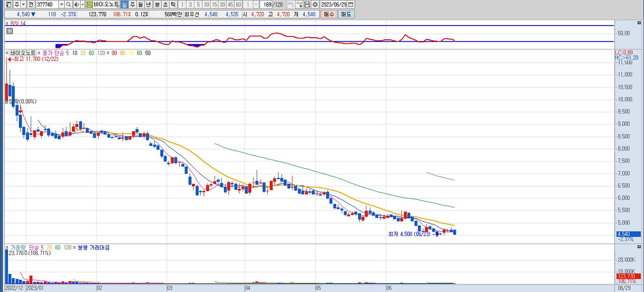Toggle the RSI 14 indicator marker box
The height and width of the screenshot is (292, 644).
[x=7, y=23]
